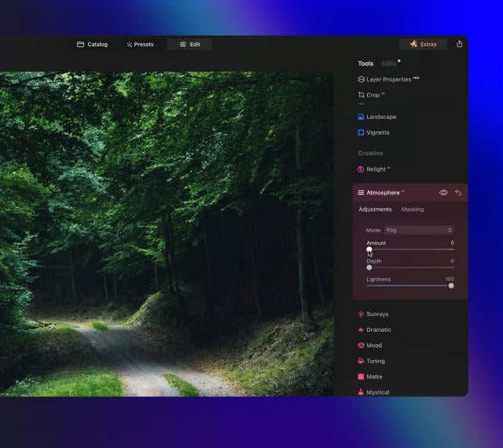Click the Extras puzzle icon
This screenshot has width=503, height=448.
coord(414,44)
